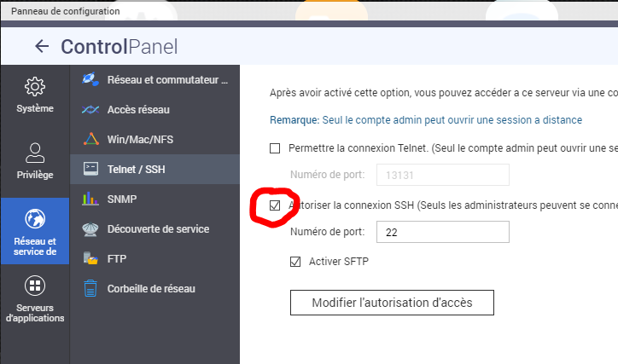Image resolution: width=618 pixels, height=364 pixels.
Task: Click the Réseau et service globe icon
Action: 35,219
